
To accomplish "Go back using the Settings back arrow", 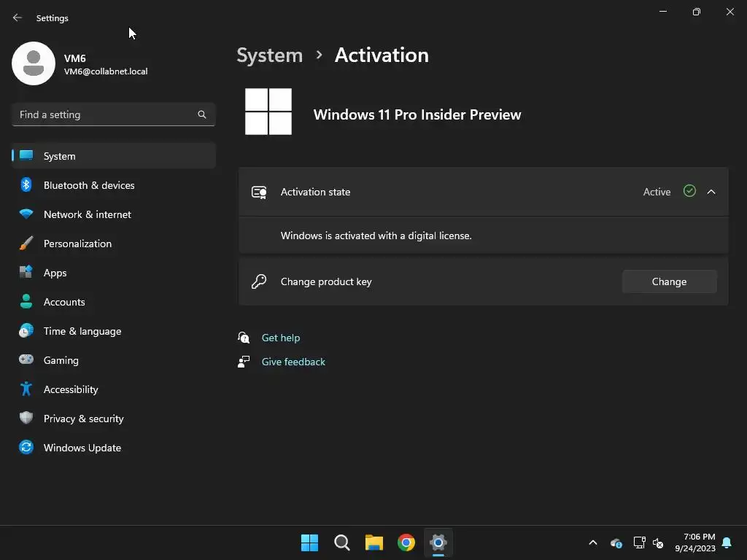I will point(18,17).
